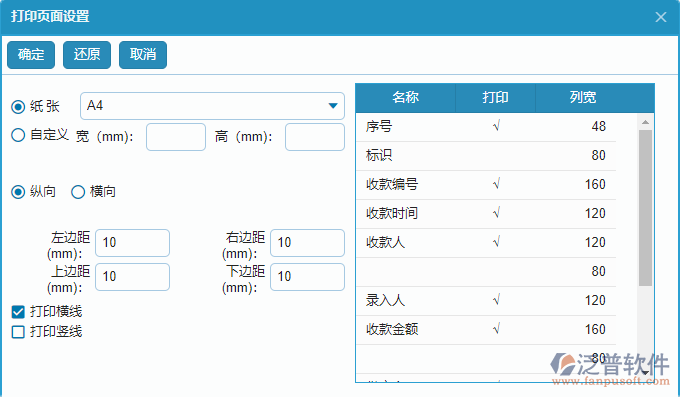Select the 收款人 name cell
Viewport: 680px width, 397px height.
pyautogui.click(x=405, y=243)
